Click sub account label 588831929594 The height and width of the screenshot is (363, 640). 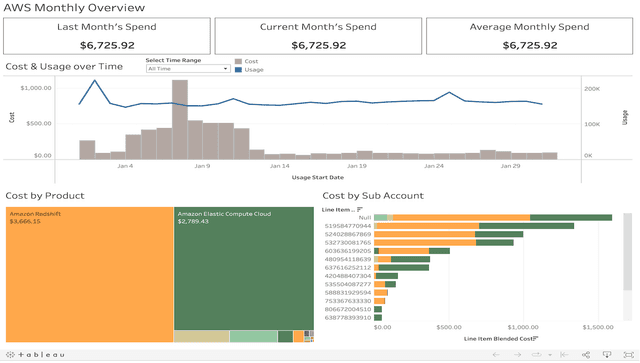coord(348,293)
